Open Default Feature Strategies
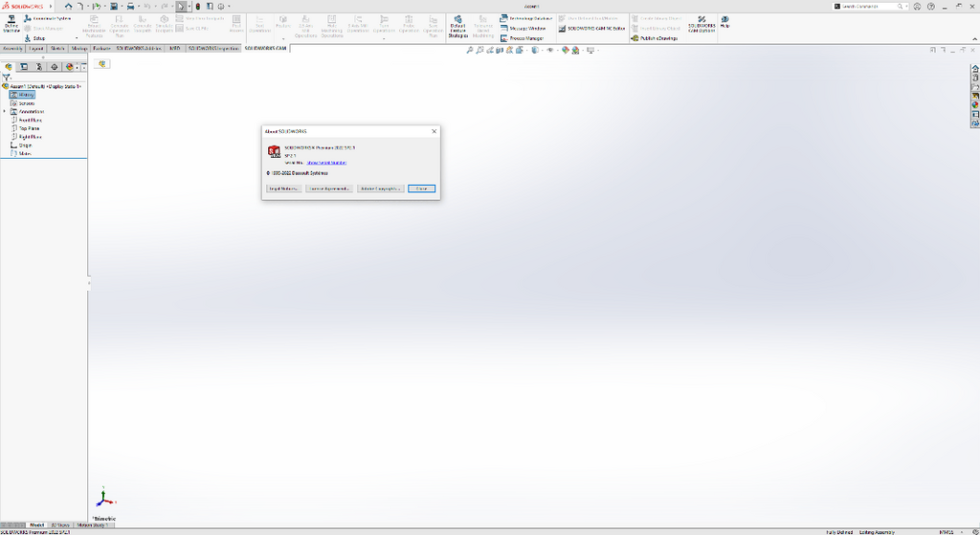This screenshot has width=980, height=535. pos(457,27)
